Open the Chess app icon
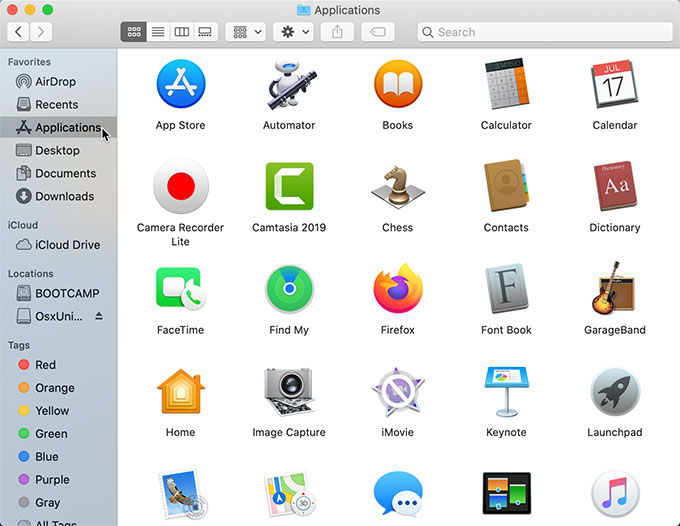The image size is (680, 526). click(398, 186)
